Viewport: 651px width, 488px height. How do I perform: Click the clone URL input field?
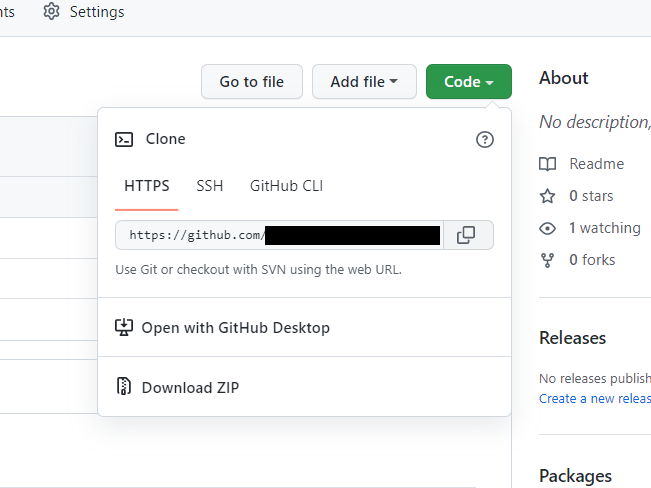[x=279, y=235]
